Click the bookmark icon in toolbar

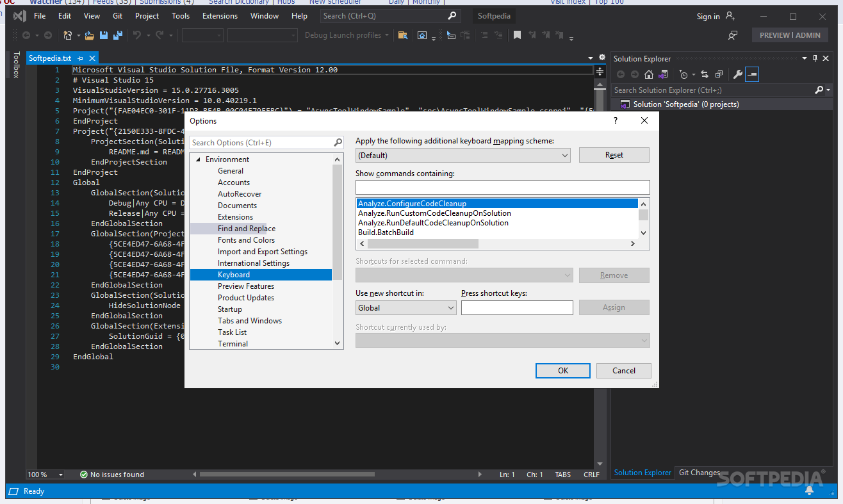(x=517, y=35)
